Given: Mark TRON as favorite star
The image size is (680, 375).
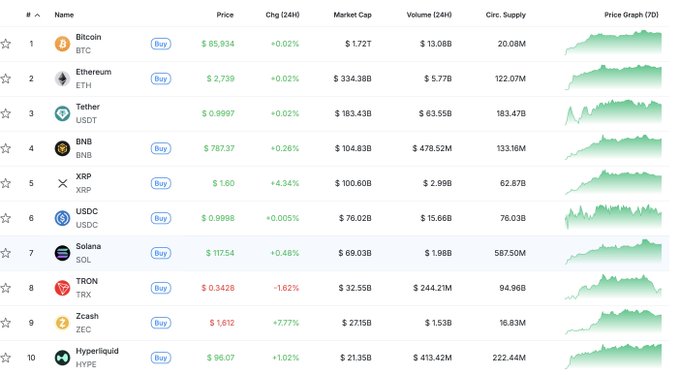Looking at the screenshot, I should pyautogui.click(x=6, y=288).
